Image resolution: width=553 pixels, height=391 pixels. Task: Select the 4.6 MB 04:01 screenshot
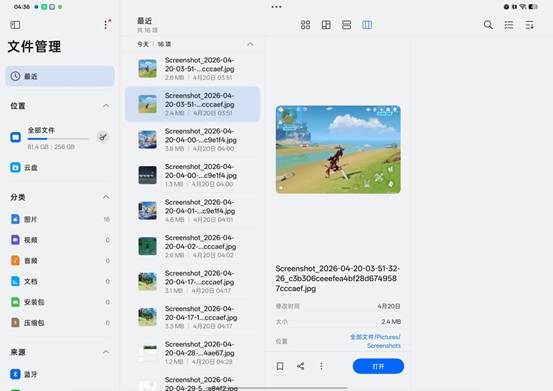pos(193,210)
